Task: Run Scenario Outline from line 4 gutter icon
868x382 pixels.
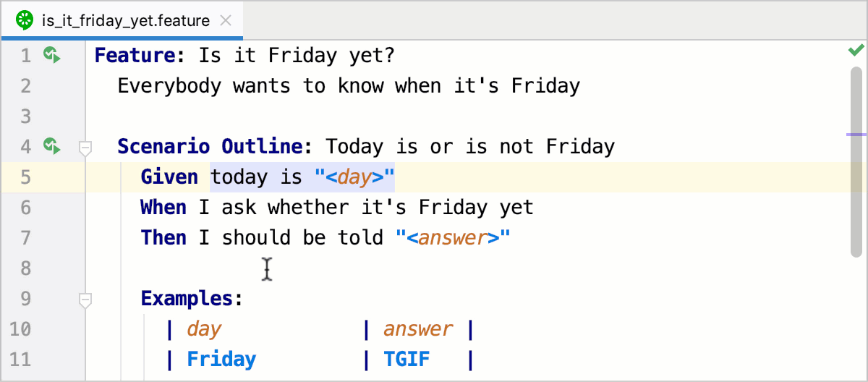Action: pyautogui.click(x=51, y=146)
